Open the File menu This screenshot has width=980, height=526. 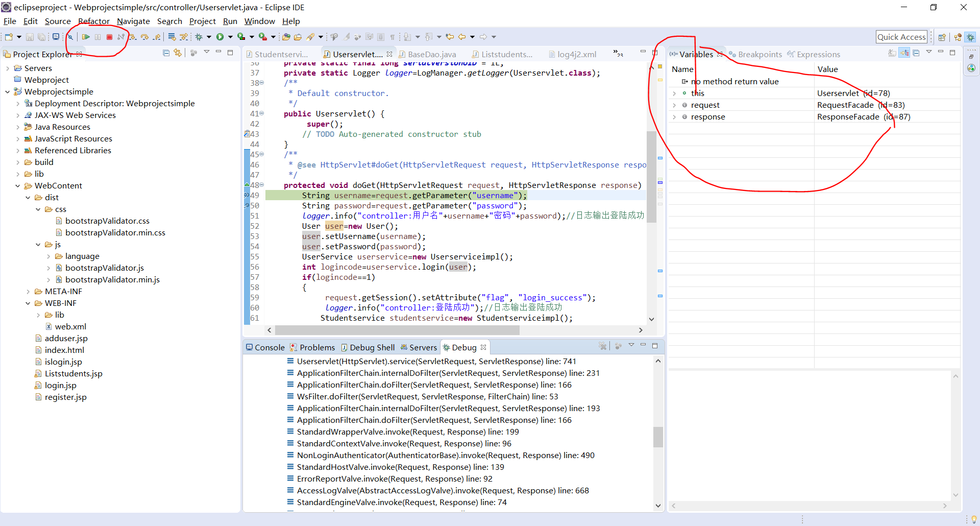[x=10, y=21]
